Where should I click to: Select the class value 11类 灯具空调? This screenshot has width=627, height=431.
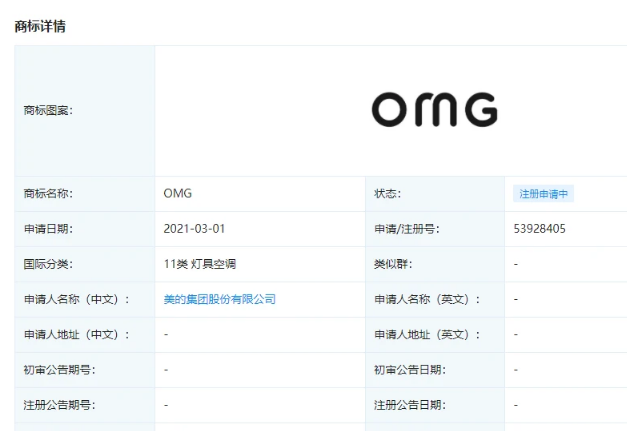(200, 264)
